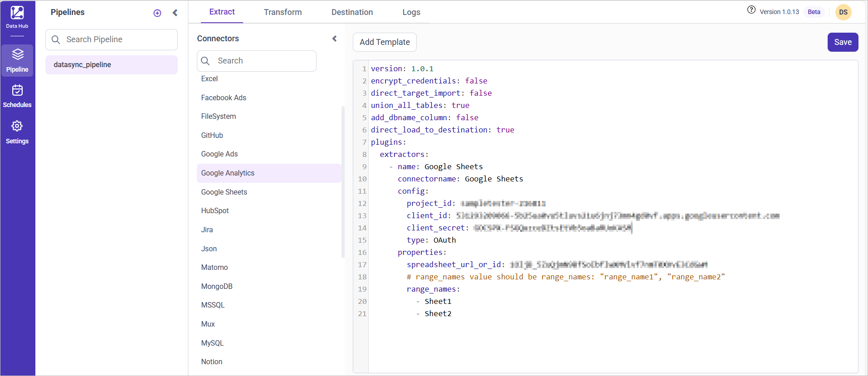The image size is (868, 376).
Task: Click the 'client_id' line
Action: click(593, 216)
